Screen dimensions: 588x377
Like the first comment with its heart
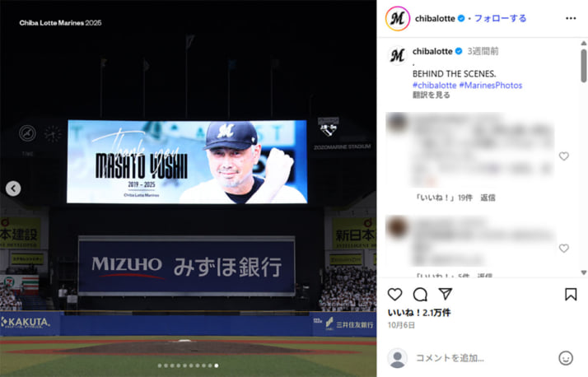(563, 156)
